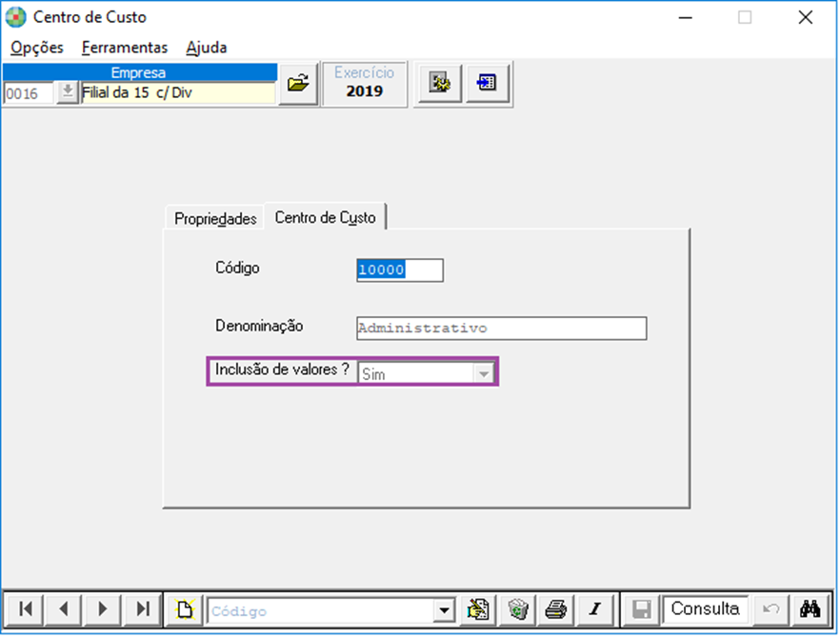The height and width of the screenshot is (637, 840).
Task: Click the printer icon
Action: pyautogui.click(x=556, y=609)
